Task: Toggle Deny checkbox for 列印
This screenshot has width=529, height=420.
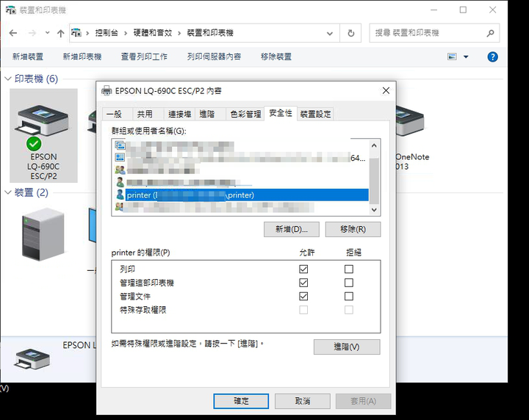Action: click(349, 269)
